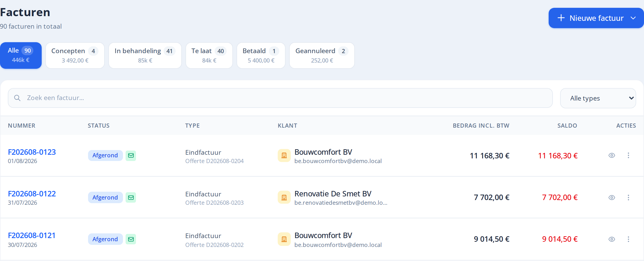Screen dimensions: 644x261
Task: Expand the Nieuwe factuur chevron menu
Action: point(633,18)
